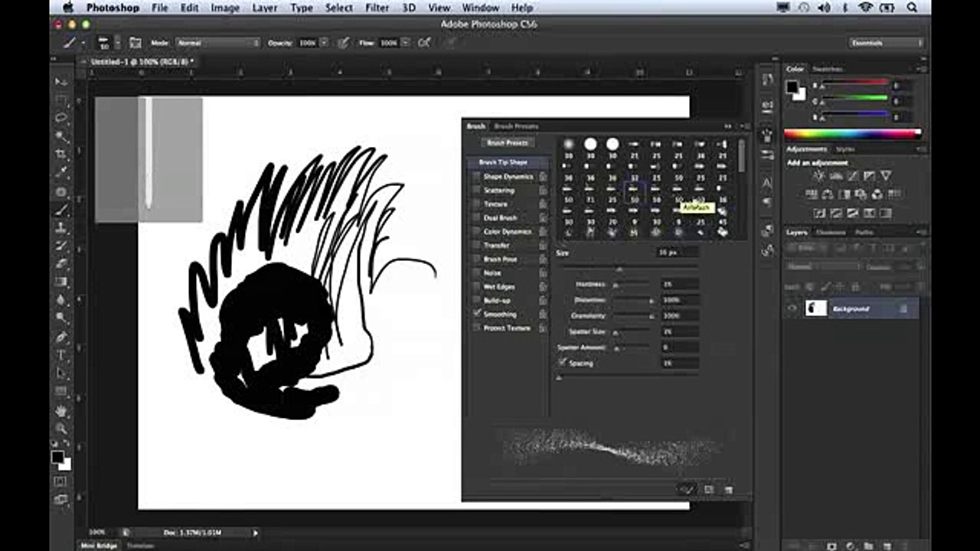Select the Blur tool

click(61, 300)
